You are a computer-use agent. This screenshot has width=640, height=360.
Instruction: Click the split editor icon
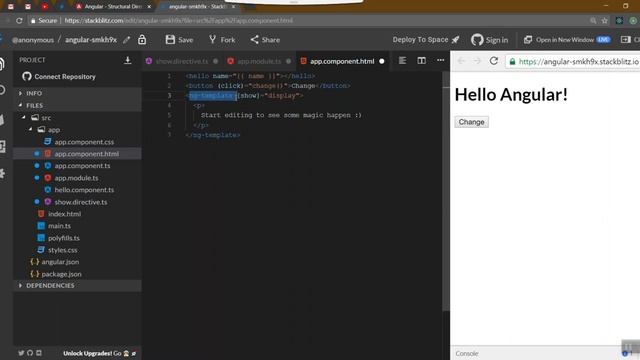(x=422, y=60)
